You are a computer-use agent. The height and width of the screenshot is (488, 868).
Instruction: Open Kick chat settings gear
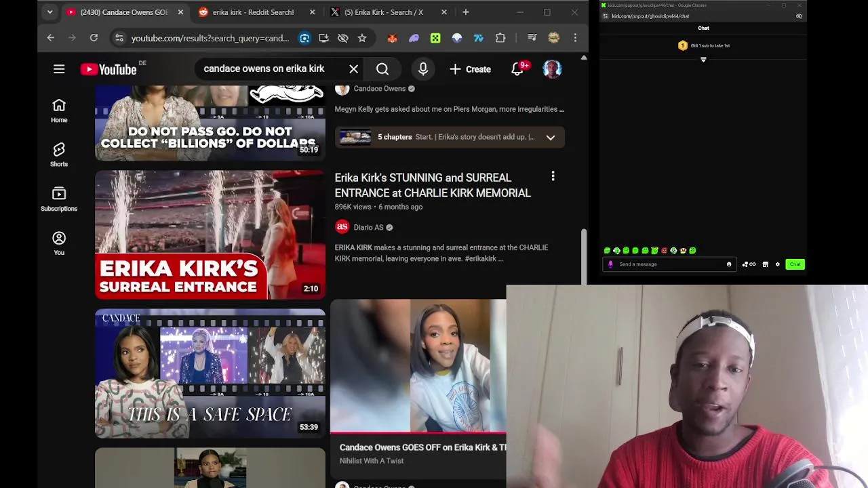coord(777,264)
